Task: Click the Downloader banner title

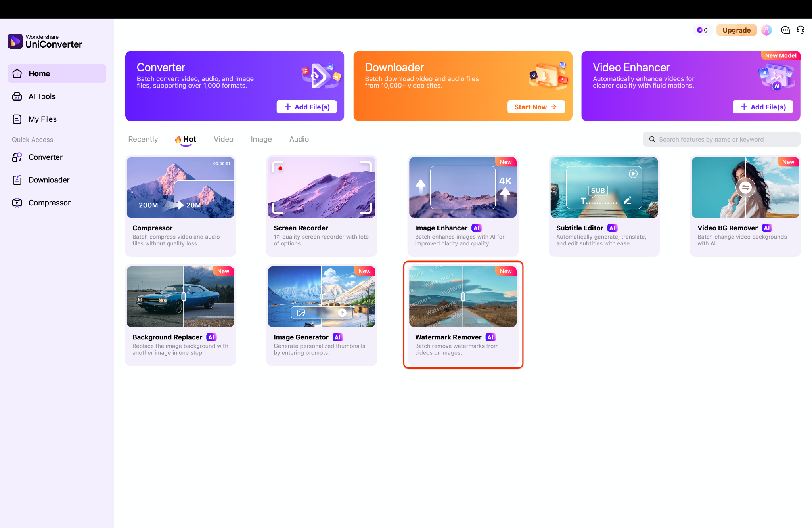Action: [394, 67]
